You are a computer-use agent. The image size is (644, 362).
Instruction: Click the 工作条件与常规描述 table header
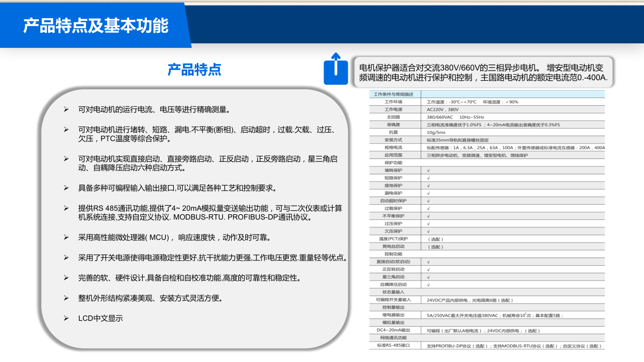pos(393,94)
